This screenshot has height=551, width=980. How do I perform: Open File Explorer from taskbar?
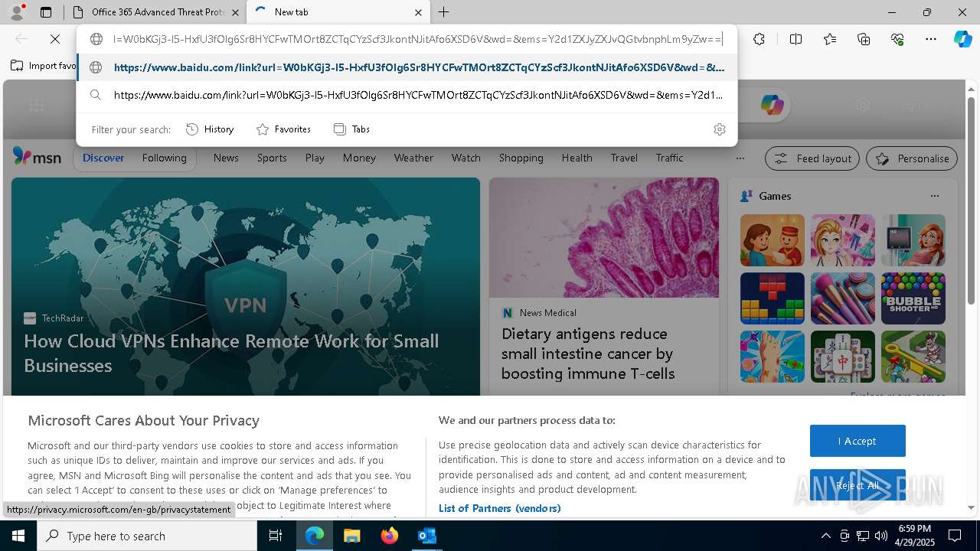351,536
